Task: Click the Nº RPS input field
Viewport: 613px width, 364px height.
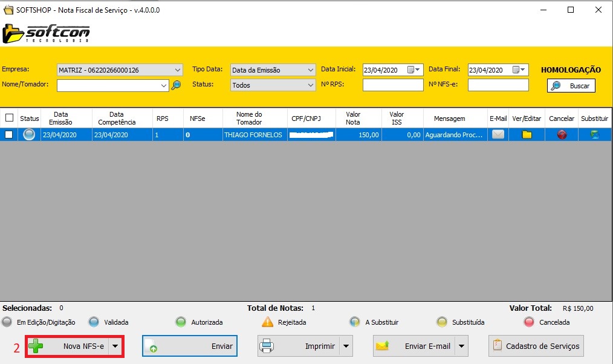Action: [393, 85]
